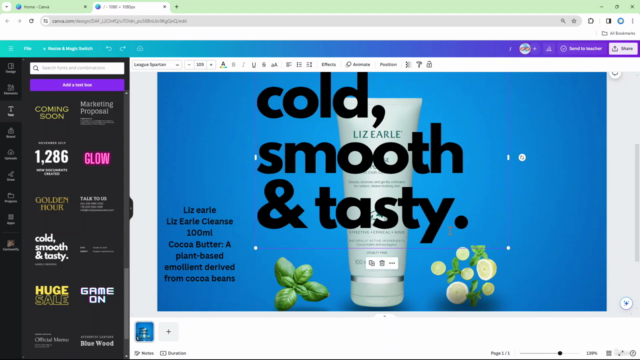Viewport: 640px width, 360px height.
Task: Increase font size with plus button
Action: pyautogui.click(x=211, y=64)
